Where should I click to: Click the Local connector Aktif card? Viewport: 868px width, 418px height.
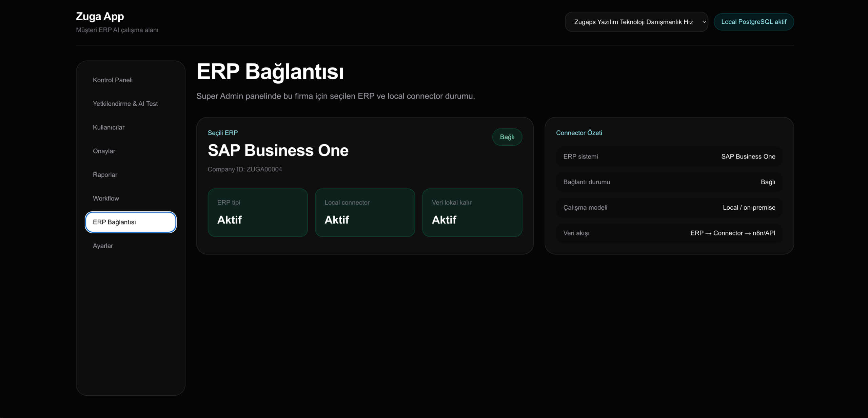point(365,213)
